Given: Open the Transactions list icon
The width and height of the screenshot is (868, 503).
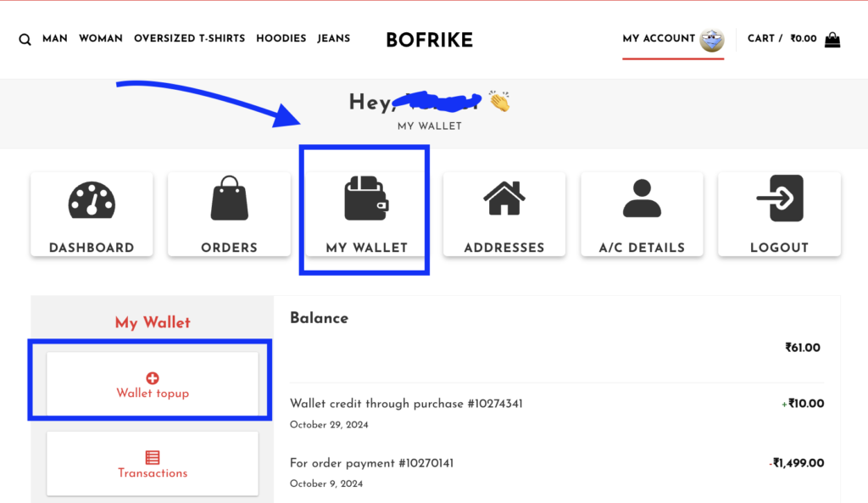Looking at the screenshot, I should click(153, 457).
